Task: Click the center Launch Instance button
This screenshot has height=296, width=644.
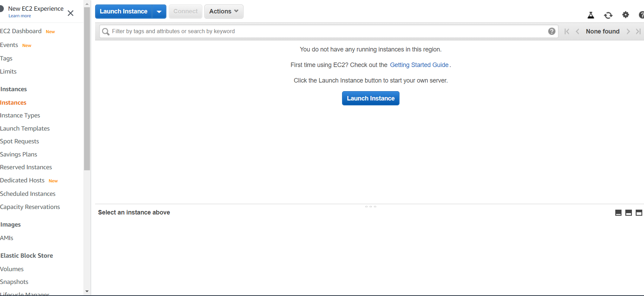Action: click(370, 98)
